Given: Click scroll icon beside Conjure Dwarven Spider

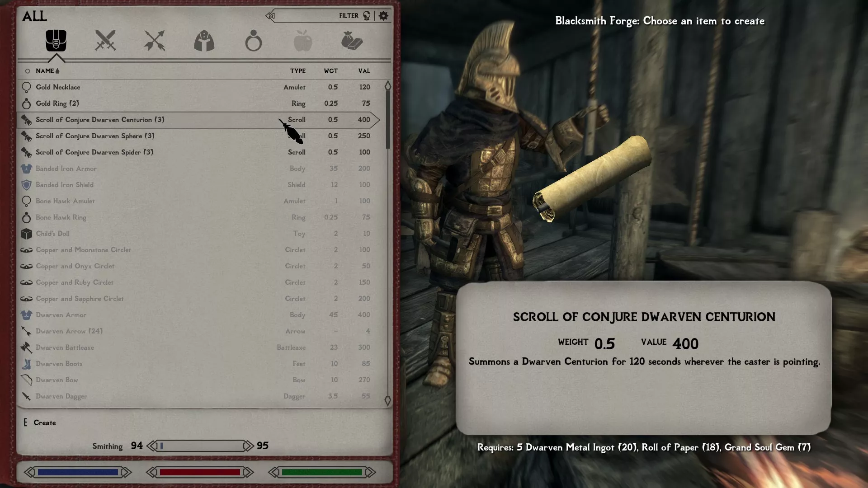Looking at the screenshot, I should point(26,152).
